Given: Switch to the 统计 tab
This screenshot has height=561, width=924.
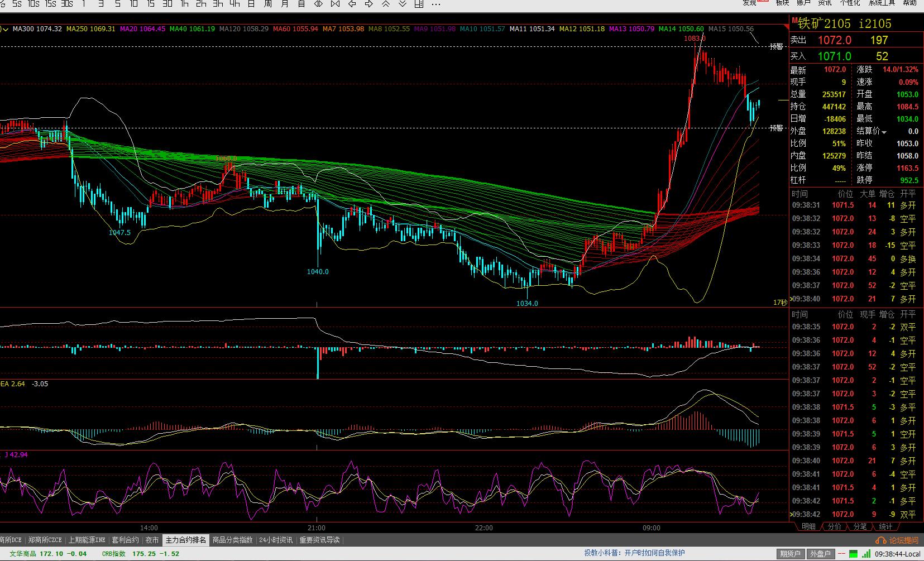Looking at the screenshot, I should pyautogui.click(x=885, y=526).
